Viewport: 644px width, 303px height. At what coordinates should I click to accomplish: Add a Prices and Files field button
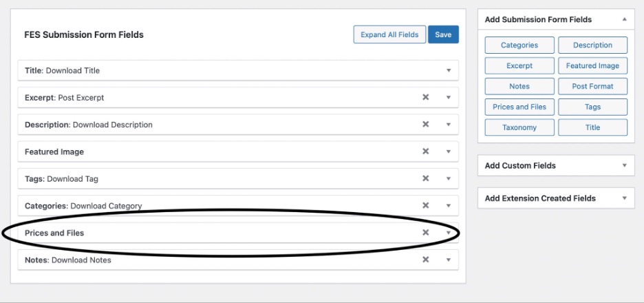pyautogui.click(x=519, y=107)
